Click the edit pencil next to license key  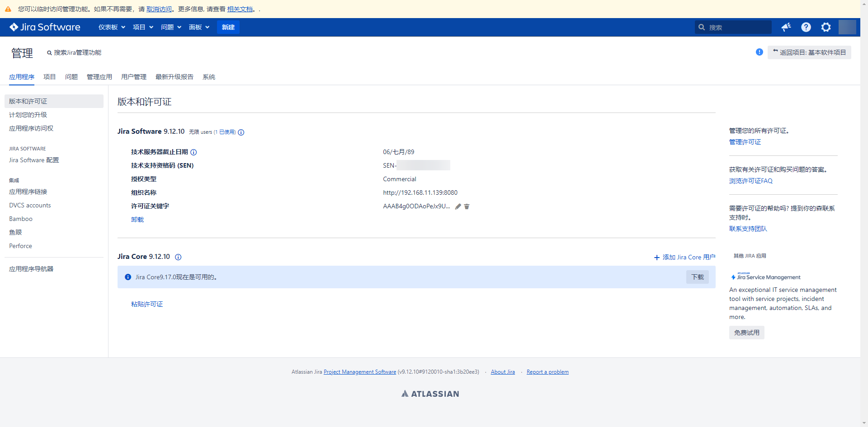click(458, 206)
